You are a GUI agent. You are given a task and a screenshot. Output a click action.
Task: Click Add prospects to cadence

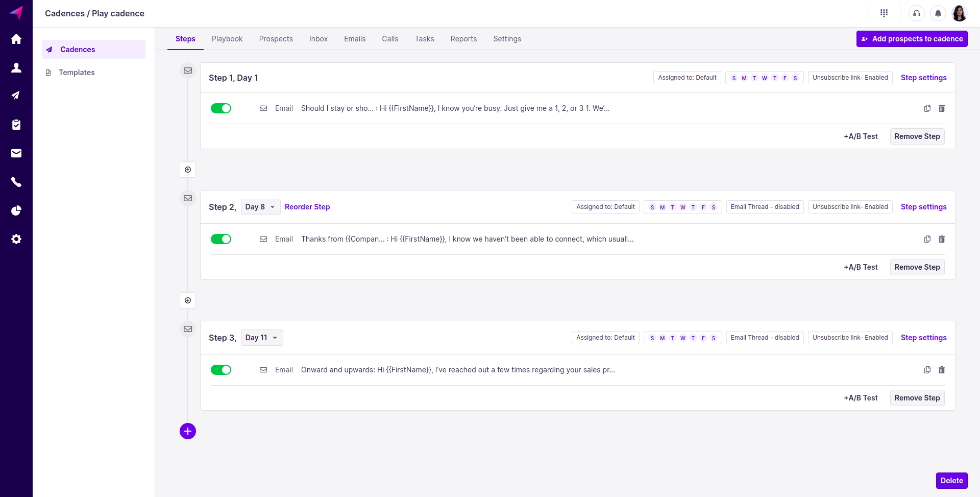point(912,38)
